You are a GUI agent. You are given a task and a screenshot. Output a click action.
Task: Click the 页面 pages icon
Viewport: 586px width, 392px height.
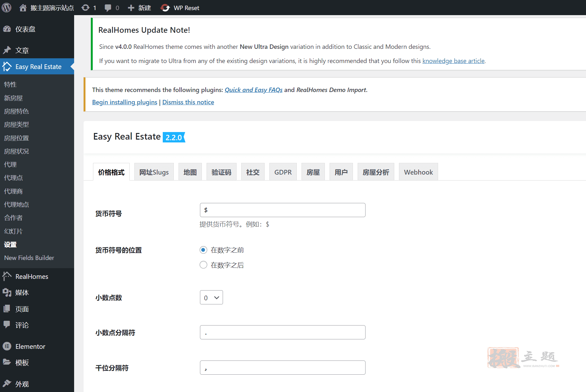pos(7,309)
